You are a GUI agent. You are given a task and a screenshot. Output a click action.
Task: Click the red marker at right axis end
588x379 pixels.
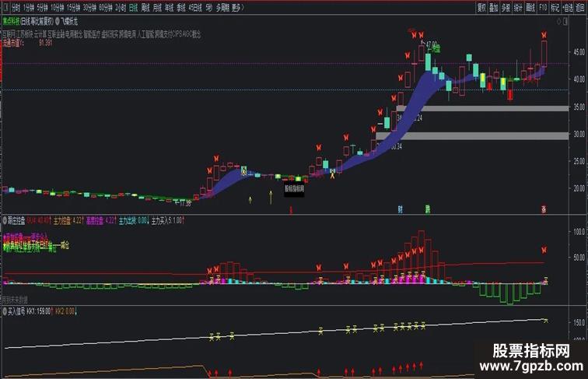coord(544,209)
